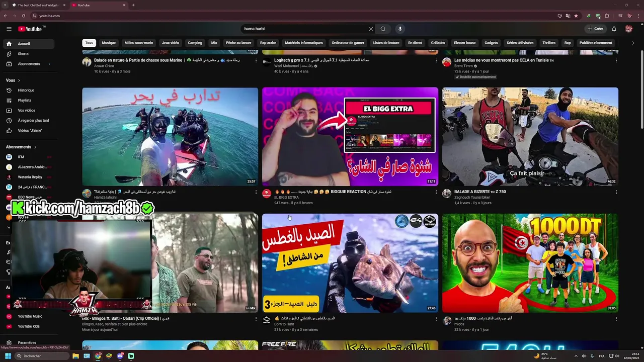Open the notifications bell

click(x=614, y=29)
